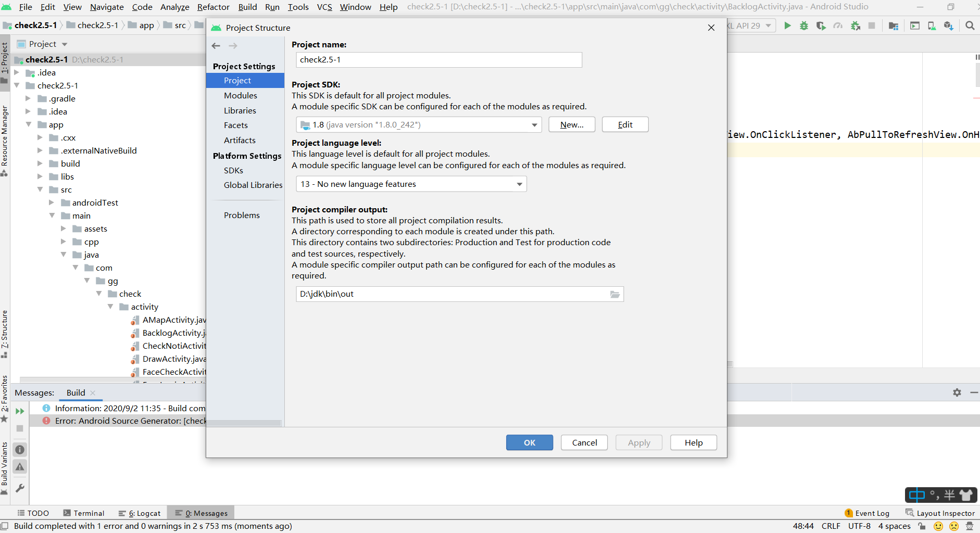Open Project Structure toolbar icon
The width and height of the screenshot is (980, 533).
point(894,26)
